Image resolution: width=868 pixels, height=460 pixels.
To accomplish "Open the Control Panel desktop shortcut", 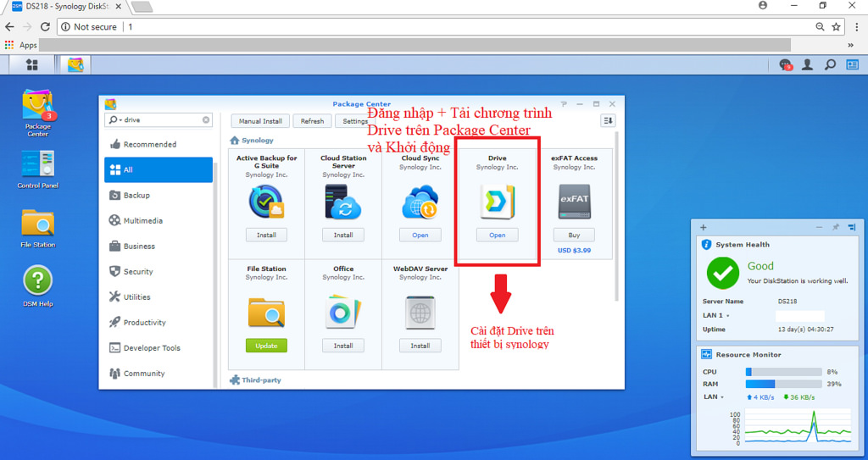I will tap(37, 169).
